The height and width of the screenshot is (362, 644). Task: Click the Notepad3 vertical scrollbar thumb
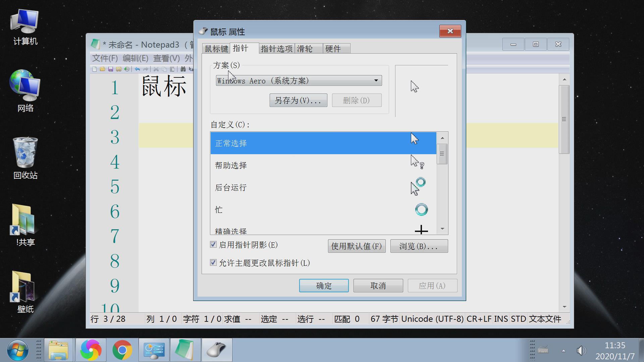(564, 119)
